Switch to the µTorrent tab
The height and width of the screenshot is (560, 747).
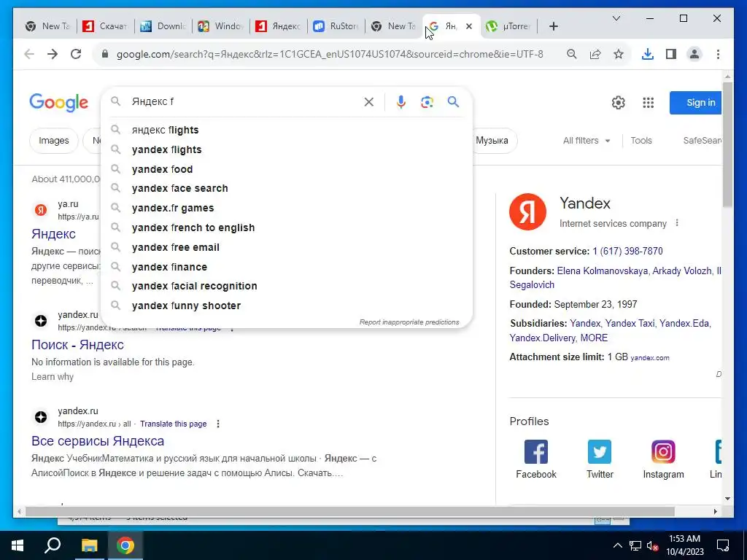pos(508,26)
